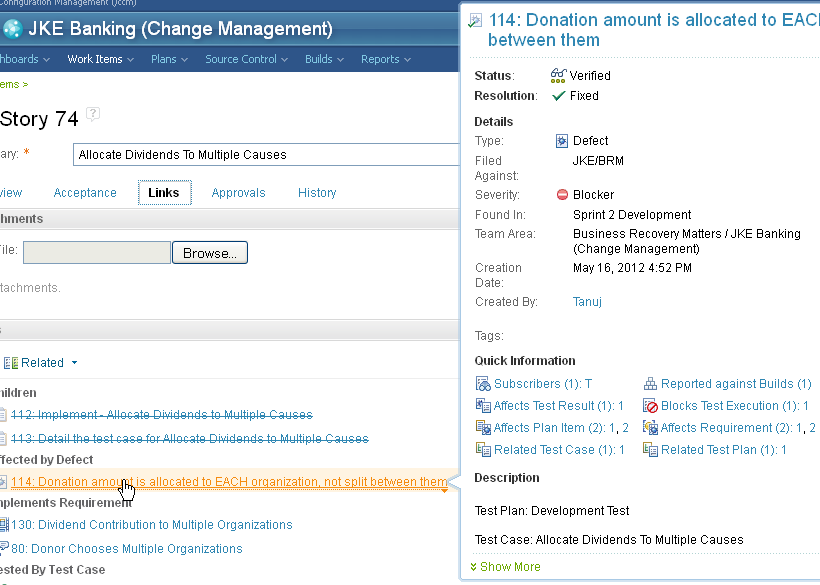Viewport: 820px width, 585px height.
Task: Open the Acceptance tab
Action: pyautogui.click(x=85, y=193)
